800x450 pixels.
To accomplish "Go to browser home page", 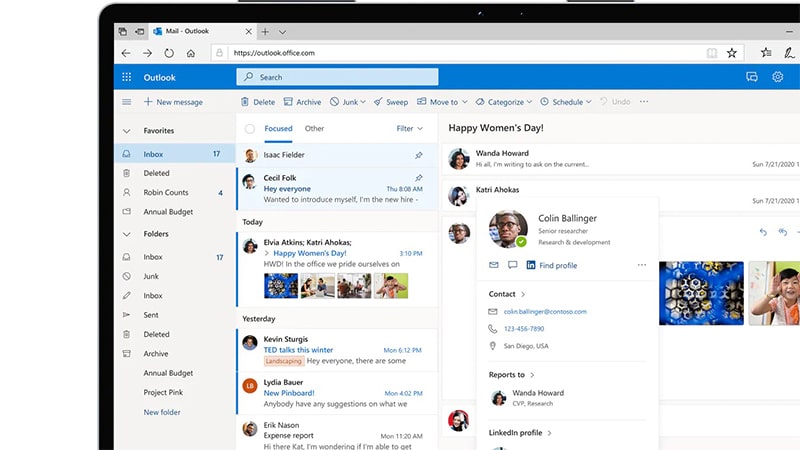I will [190, 53].
